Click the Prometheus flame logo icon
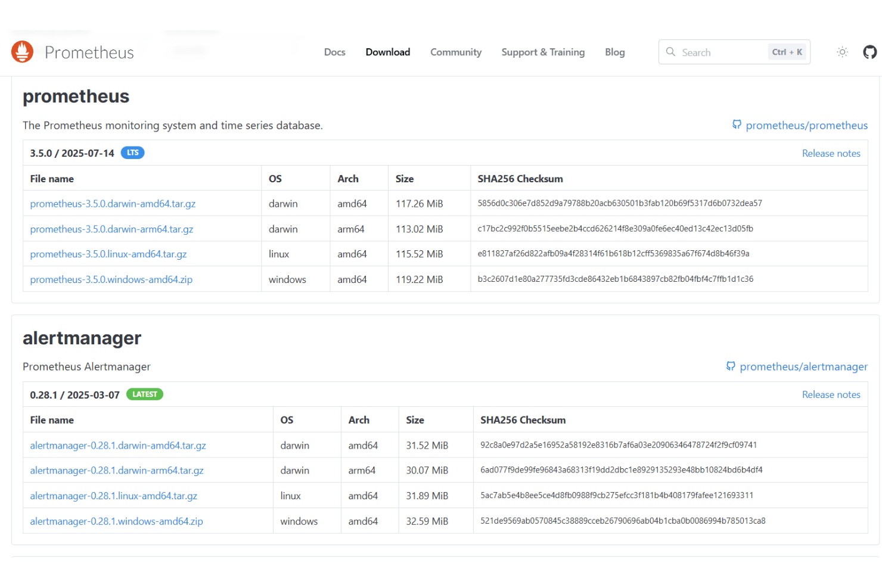Screen dimensions: 882x588 (22, 52)
